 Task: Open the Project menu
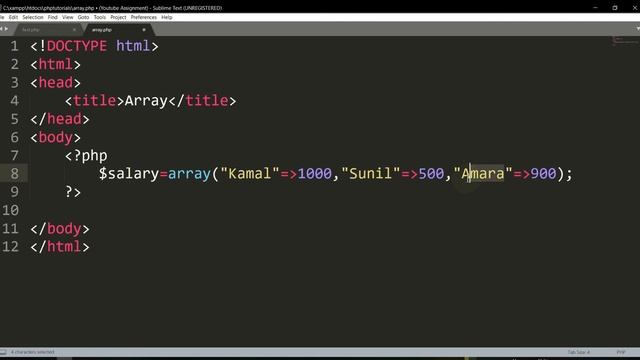click(118, 17)
